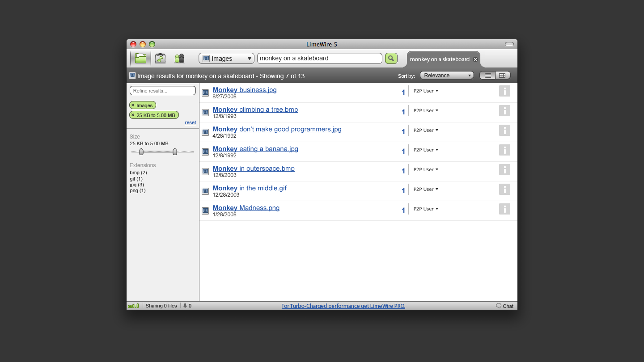644x362 pixels.
Task: Click the music store bag icon
Action: click(160, 59)
